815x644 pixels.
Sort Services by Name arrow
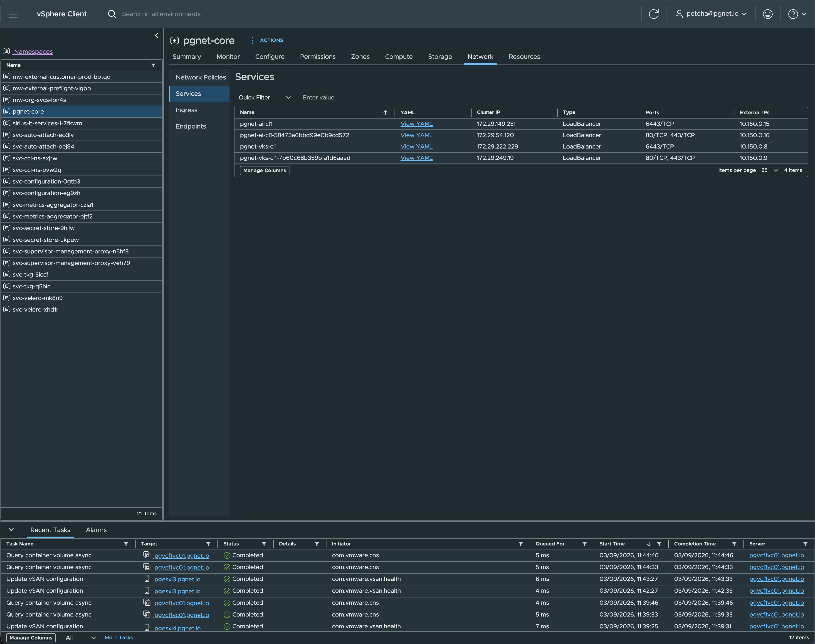385,112
